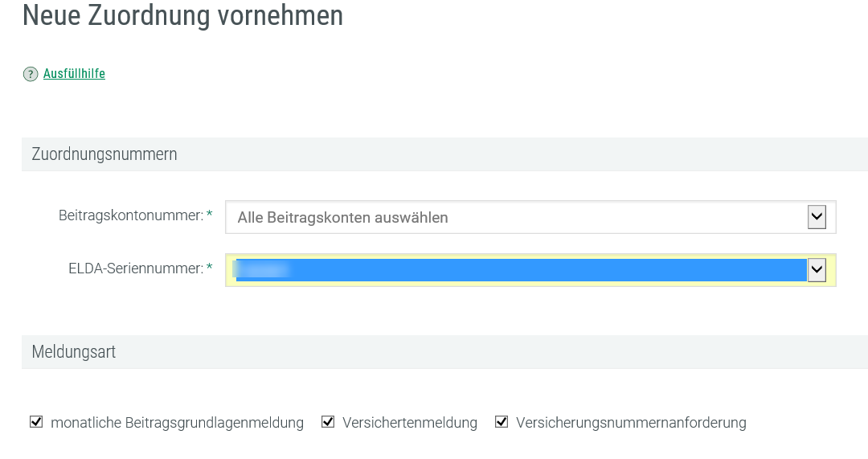The image size is (868, 459).
Task: Click the 'Alle Beitragskonten auswählen' text
Action: [342, 217]
